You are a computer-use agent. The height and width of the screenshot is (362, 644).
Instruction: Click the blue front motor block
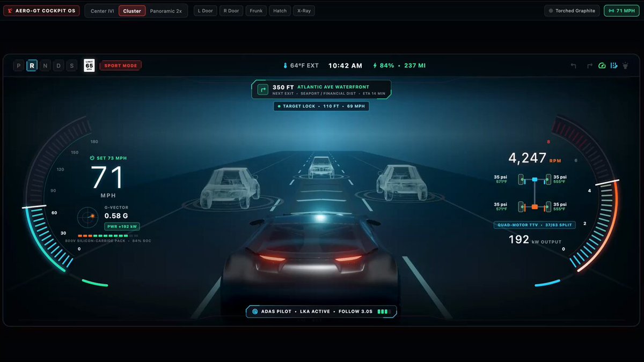[x=535, y=179]
